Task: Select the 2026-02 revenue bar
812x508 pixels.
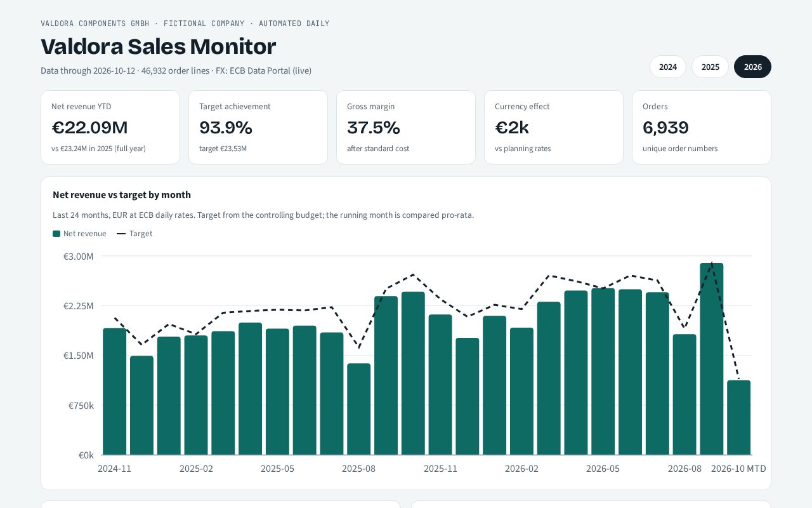Action: click(521, 391)
